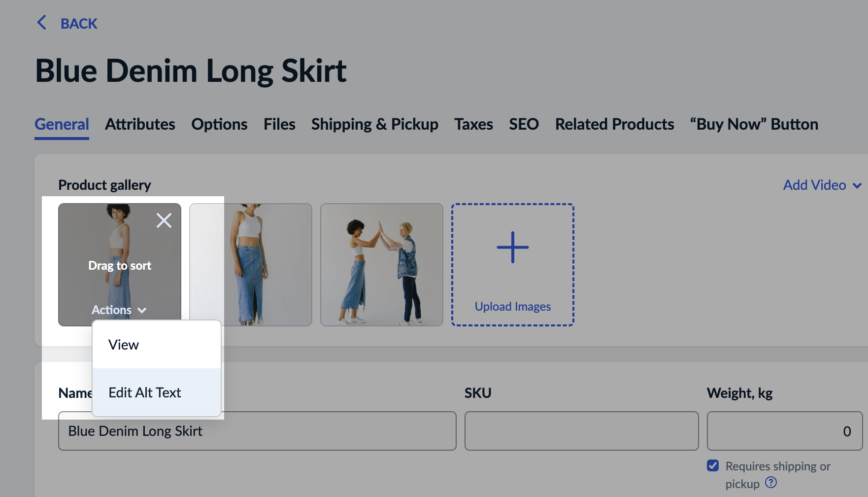The image size is (868, 497).
Task: Select View from the Actions menu
Action: pos(124,345)
